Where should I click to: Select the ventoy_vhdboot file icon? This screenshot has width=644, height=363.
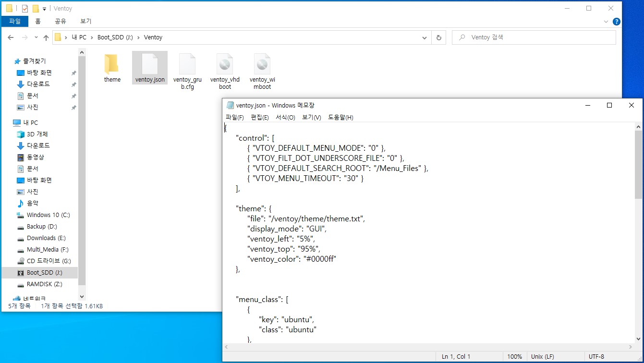click(x=225, y=63)
